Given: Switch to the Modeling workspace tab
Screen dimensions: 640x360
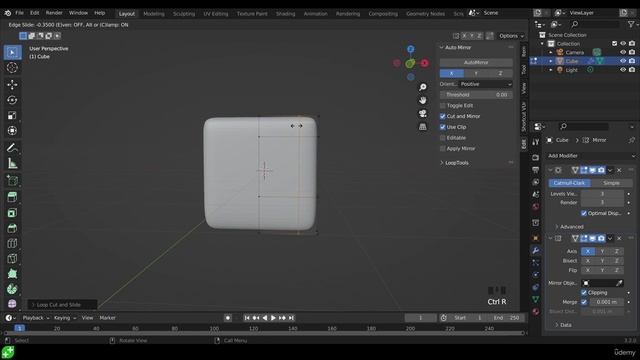Looking at the screenshot, I should coord(154,14).
